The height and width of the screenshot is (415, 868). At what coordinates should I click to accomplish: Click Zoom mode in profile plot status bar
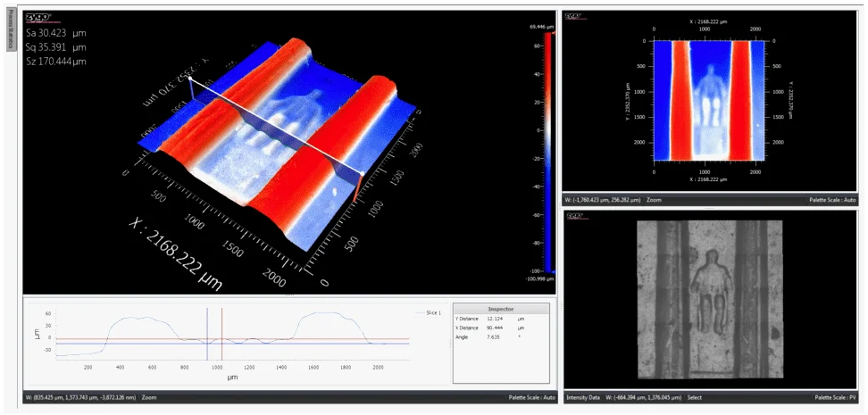point(149,397)
